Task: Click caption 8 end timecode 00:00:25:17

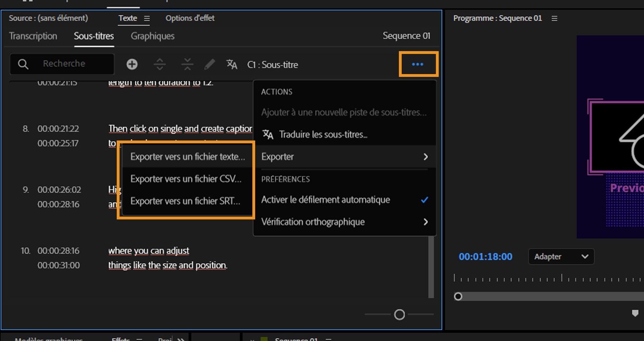Action: 58,143
